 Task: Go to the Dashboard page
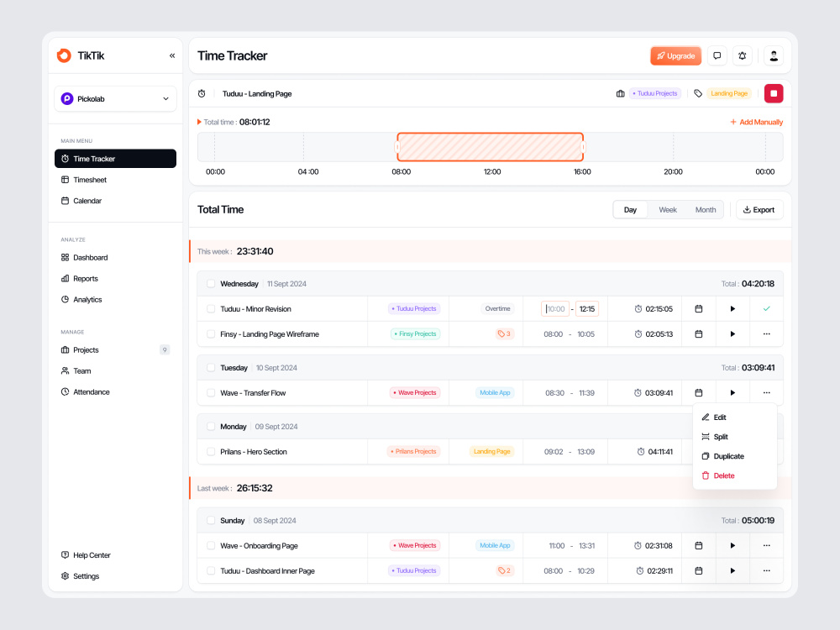coord(115,258)
